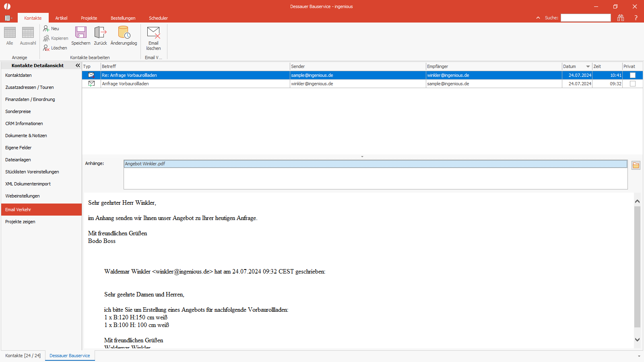Image resolution: width=644 pixels, height=362 pixels.
Task: Toggle Privat checkbox for 10:41 email
Action: click(633, 75)
